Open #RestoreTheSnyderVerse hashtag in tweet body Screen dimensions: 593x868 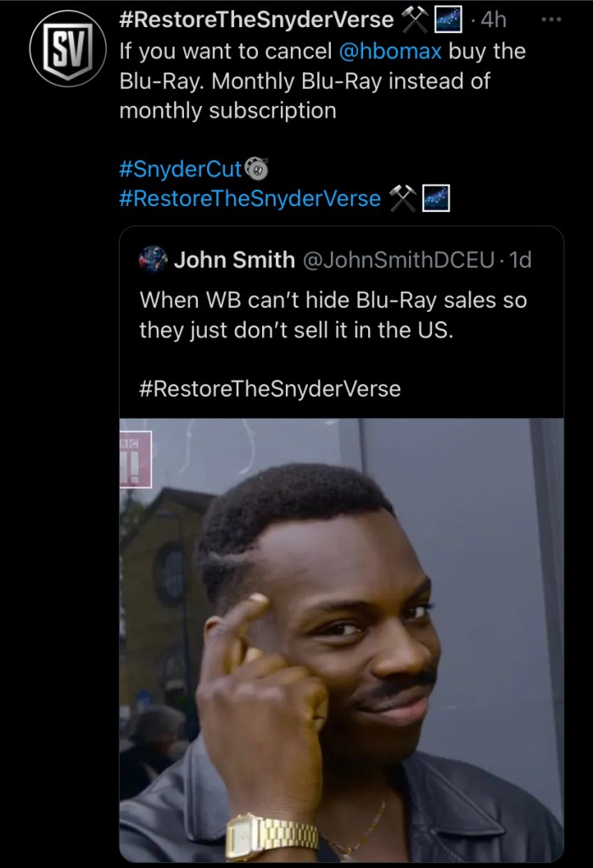click(250, 198)
